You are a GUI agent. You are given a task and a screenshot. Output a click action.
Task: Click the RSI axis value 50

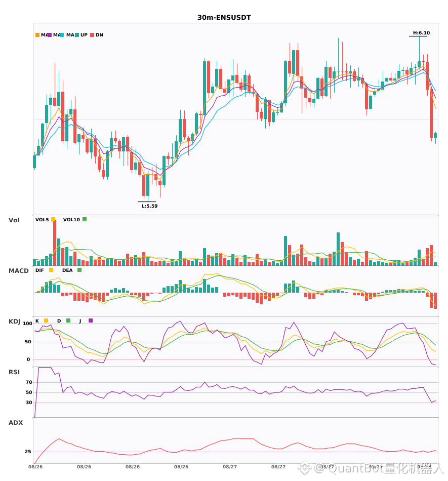click(x=29, y=392)
